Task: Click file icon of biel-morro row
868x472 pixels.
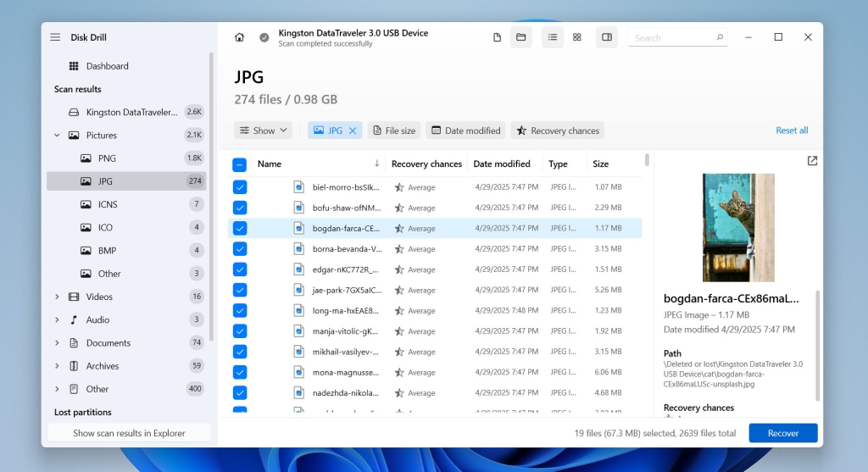Action: coord(299,187)
